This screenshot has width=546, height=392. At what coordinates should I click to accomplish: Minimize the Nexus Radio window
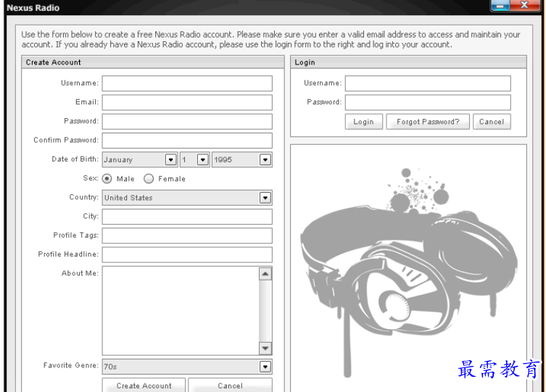[x=500, y=6]
